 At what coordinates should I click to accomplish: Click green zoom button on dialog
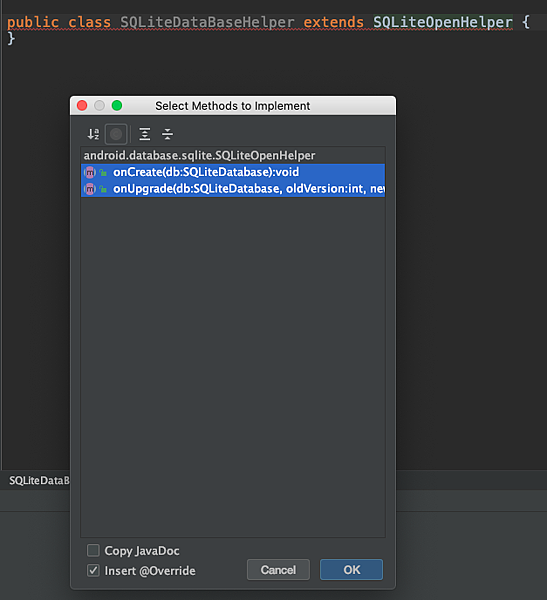click(x=117, y=105)
